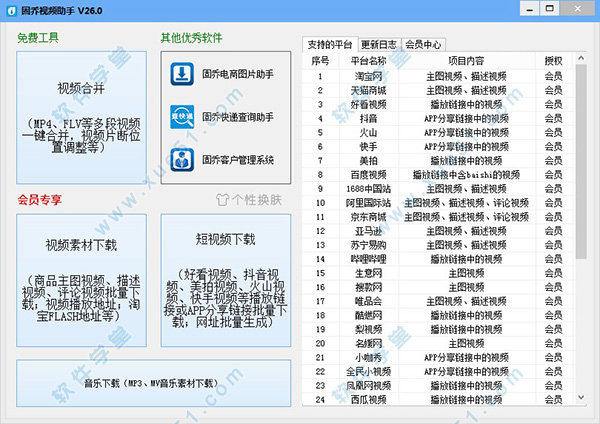Select 苏宁易购 platform row
Screen dimensions: 600x424
pyautogui.click(x=438, y=245)
